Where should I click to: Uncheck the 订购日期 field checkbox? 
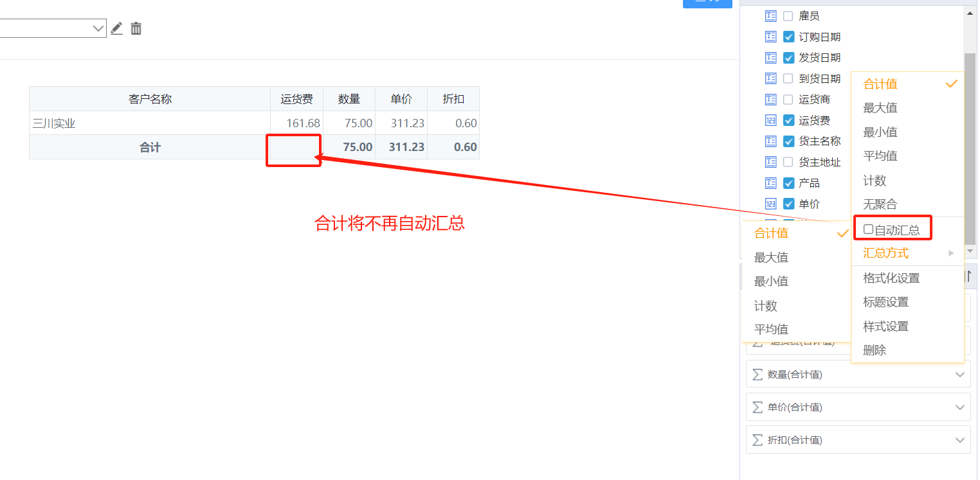tap(788, 37)
